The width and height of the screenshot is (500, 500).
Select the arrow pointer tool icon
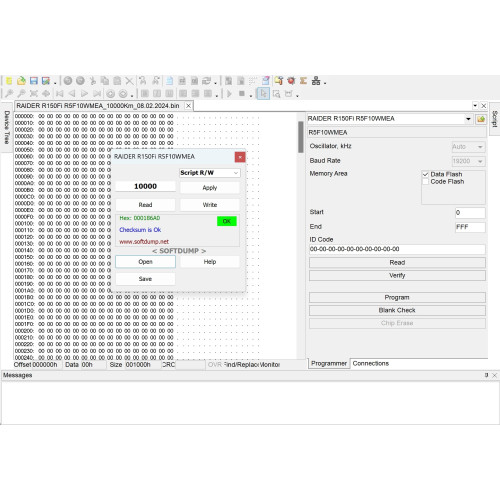point(263,94)
